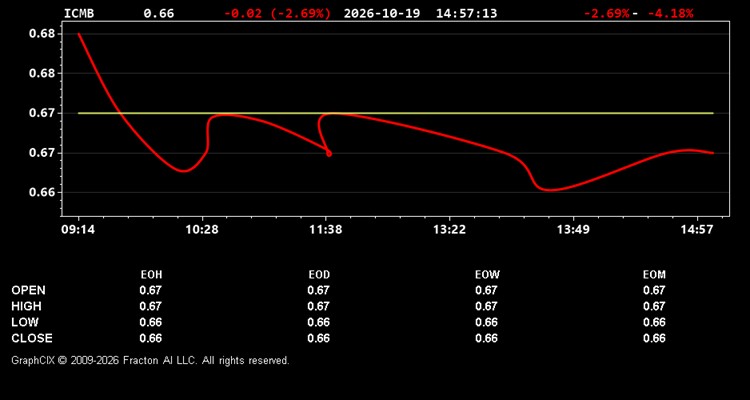Click the HIGH row label
Viewport: 750px width, 400px height.
[27, 306]
